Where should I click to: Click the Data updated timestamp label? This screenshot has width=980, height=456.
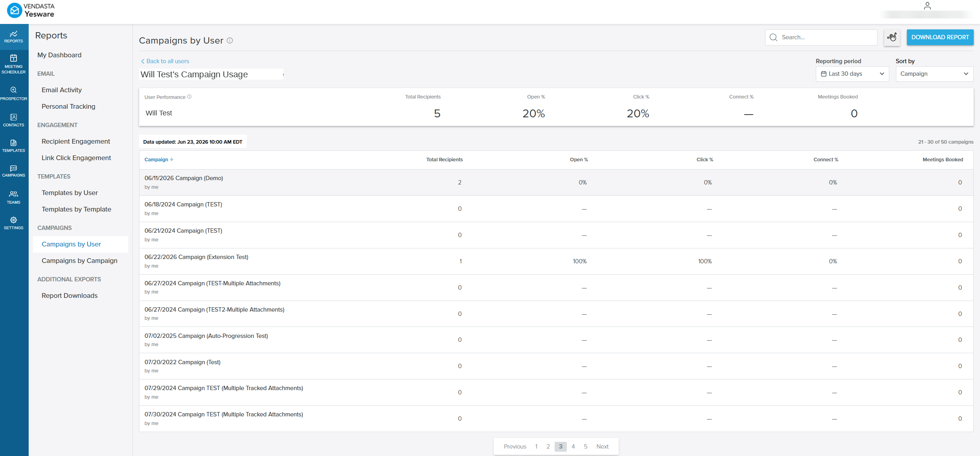(x=192, y=142)
